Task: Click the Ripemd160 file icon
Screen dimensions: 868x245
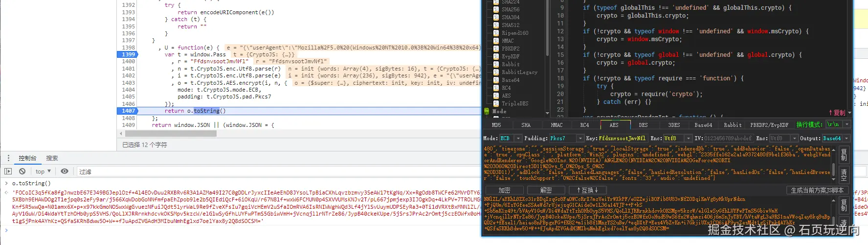Action: pyautogui.click(x=496, y=33)
